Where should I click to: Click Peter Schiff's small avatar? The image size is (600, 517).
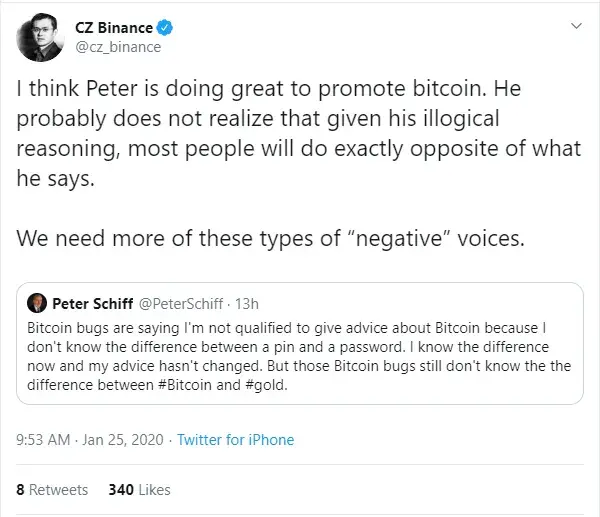40,302
